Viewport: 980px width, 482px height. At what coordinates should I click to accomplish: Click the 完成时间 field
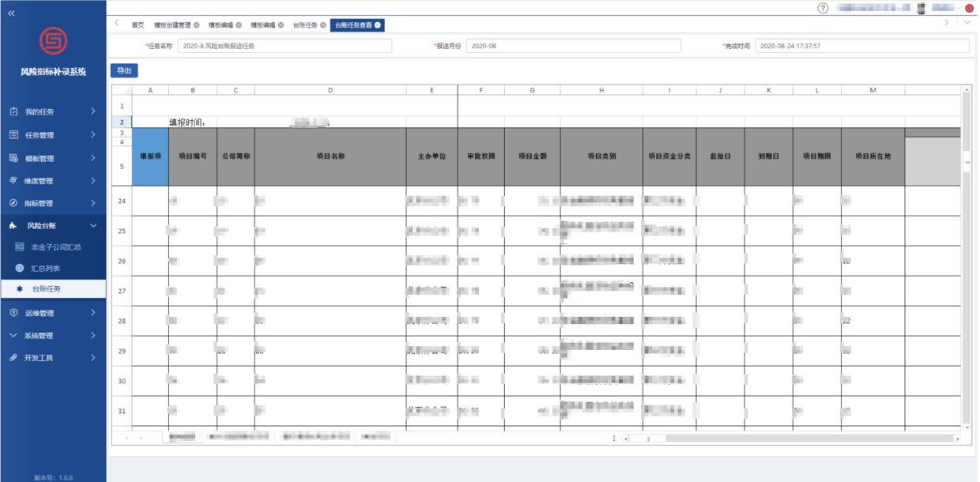tap(862, 46)
